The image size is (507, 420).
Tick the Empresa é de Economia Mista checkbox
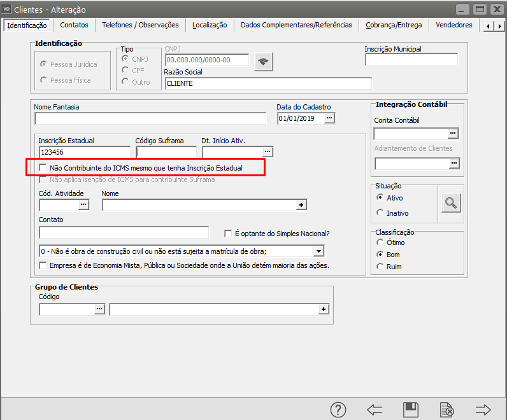43,265
